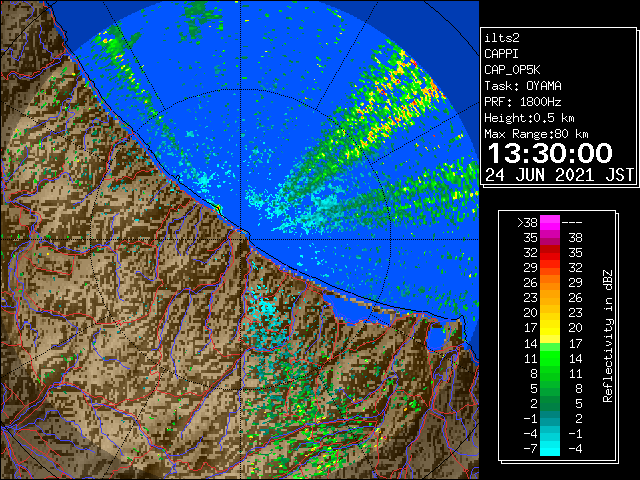Click the radar center at crossing gridlines
Screen dimensions: 640x480
pos(241,239)
